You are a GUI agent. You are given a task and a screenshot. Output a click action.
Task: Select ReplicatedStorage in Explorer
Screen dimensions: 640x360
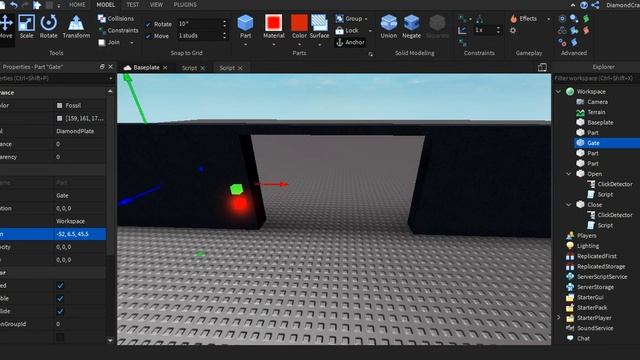pyautogui.click(x=600, y=267)
